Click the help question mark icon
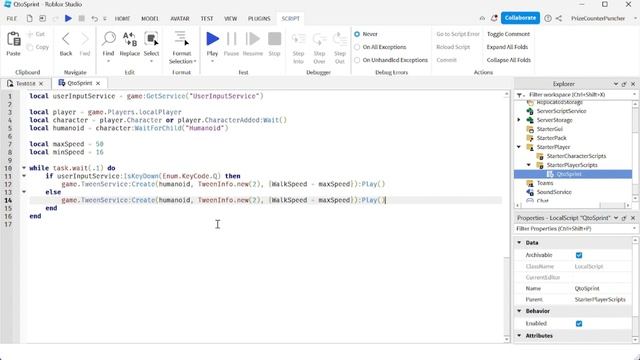 [548, 18]
